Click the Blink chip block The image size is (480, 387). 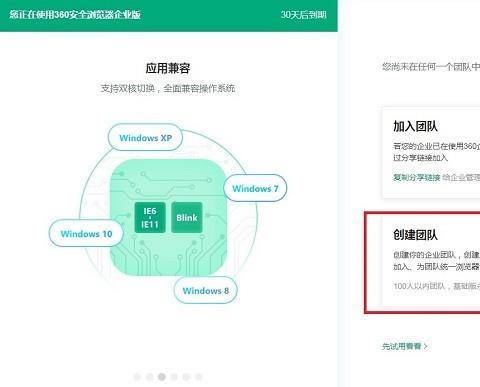[187, 218]
